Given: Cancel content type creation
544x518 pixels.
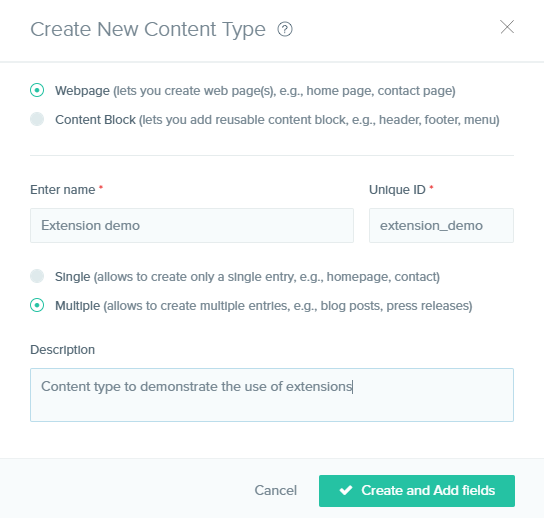Looking at the screenshot, I should click(275, 491).
